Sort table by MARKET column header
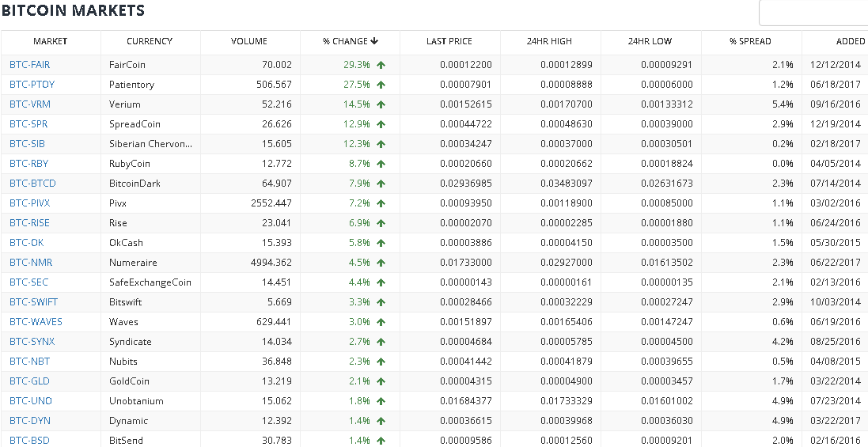This screenshot has height=447, width=868. click(51, 41)
